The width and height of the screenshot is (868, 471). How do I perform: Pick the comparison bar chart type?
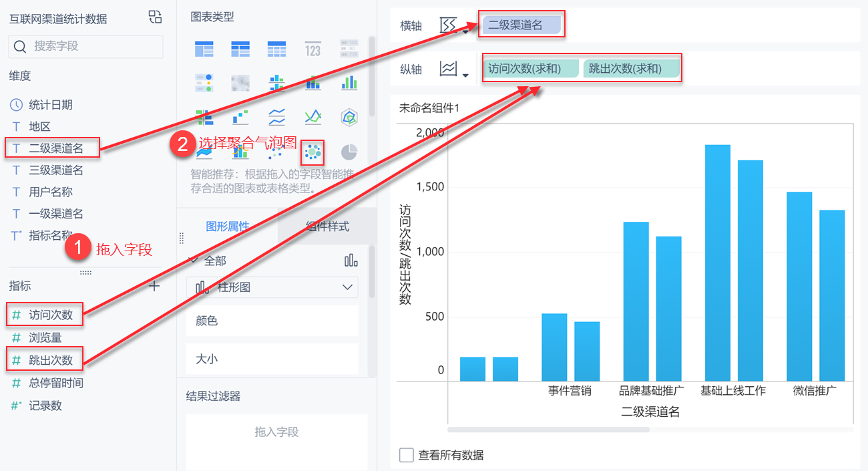(x=204, y=118)
